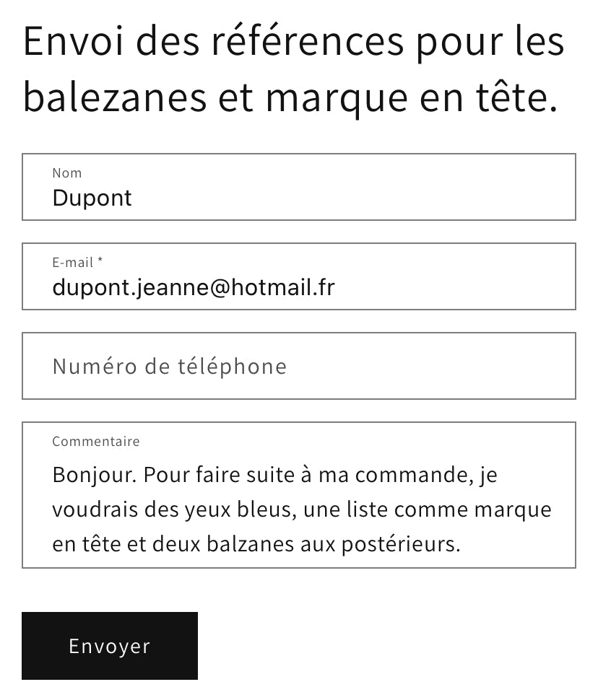Screen dimensions: 598x700
Task: Click the form heading about références
Action: pyautogui.click(x=293, y=69)
